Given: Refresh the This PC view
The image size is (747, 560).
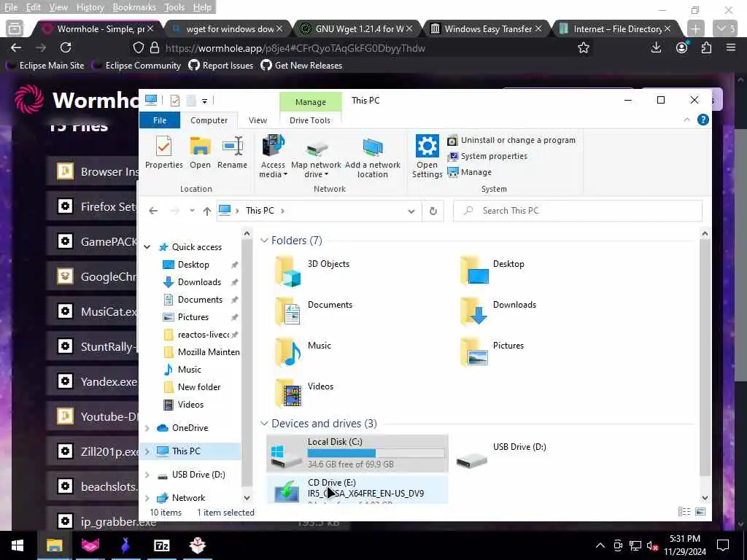Looking at the screenshot, I should coord(433,211).
